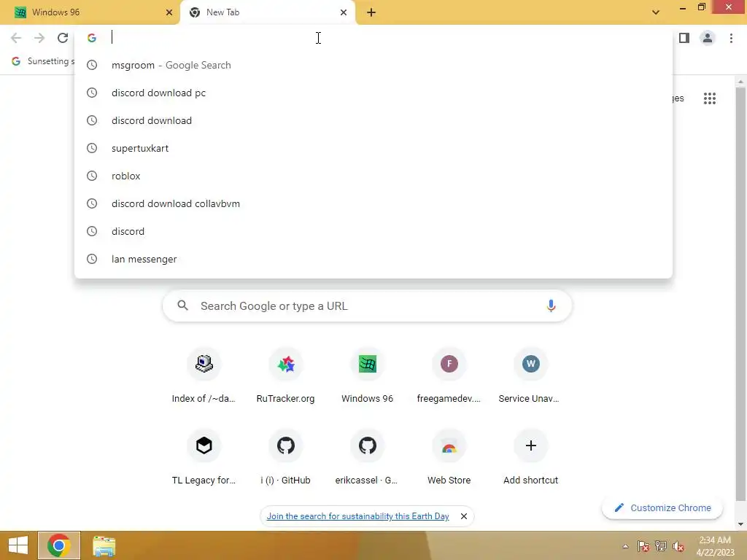The image size is (747, 560).
Task: Open i (i) · GitHub shortcut
Action: pyautogui.click(x=286, y=458)
